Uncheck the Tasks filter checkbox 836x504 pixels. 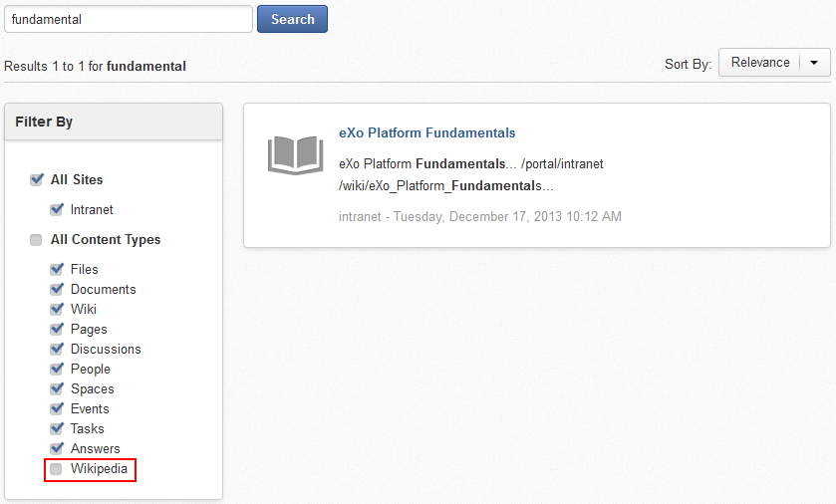tap(57, 428)
